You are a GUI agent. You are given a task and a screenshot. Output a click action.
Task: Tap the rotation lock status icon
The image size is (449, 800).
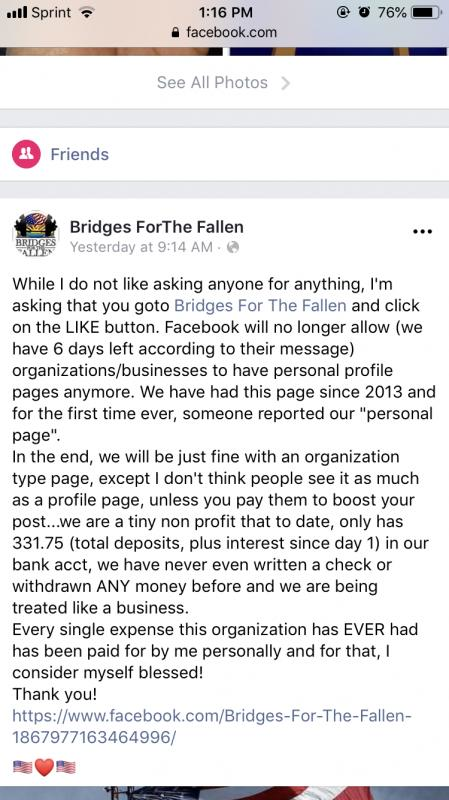tap(343, 12)
